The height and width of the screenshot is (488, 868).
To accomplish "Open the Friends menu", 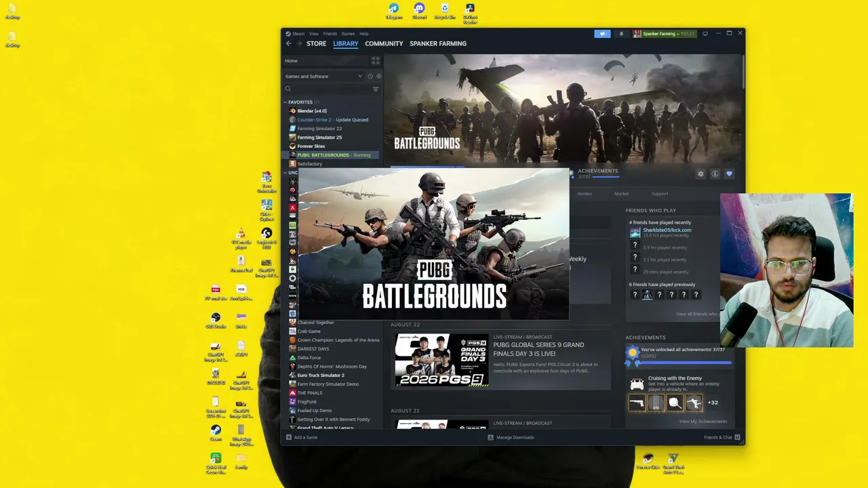I will coord(330,34).
